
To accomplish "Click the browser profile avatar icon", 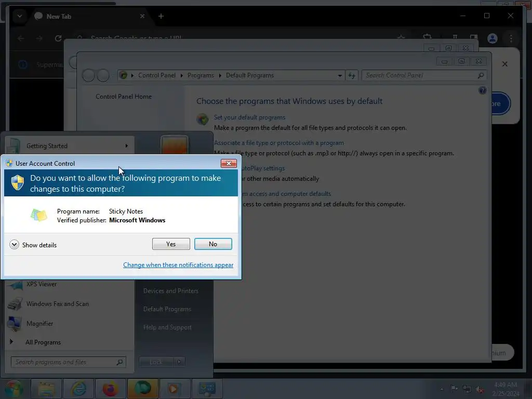I will coord(493,38).
